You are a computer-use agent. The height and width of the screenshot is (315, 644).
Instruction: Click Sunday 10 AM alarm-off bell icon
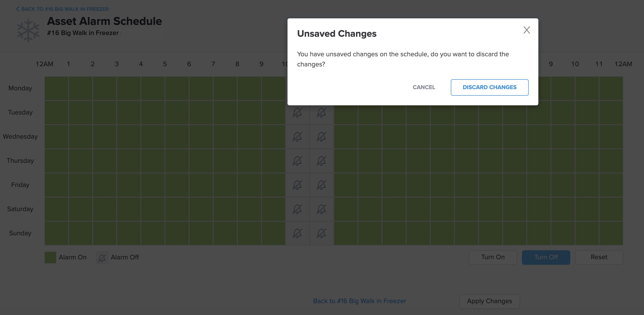[x=297, y=233]
